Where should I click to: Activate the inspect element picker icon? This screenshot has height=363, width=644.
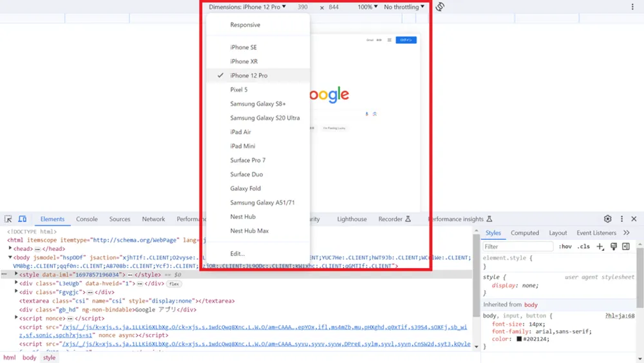tap(8, 219)
